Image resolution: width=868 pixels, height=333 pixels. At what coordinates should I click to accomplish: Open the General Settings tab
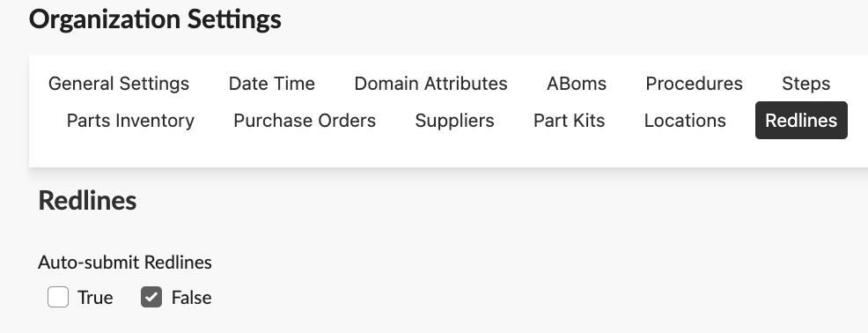click(x=119, y=84)
